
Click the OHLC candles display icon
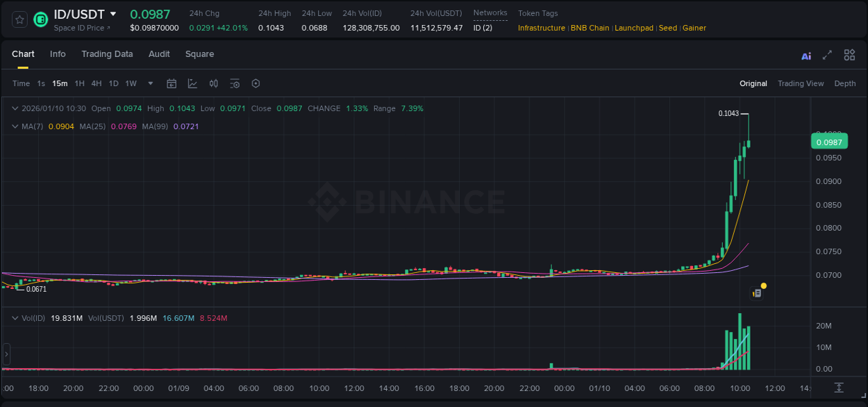[214, 83]
